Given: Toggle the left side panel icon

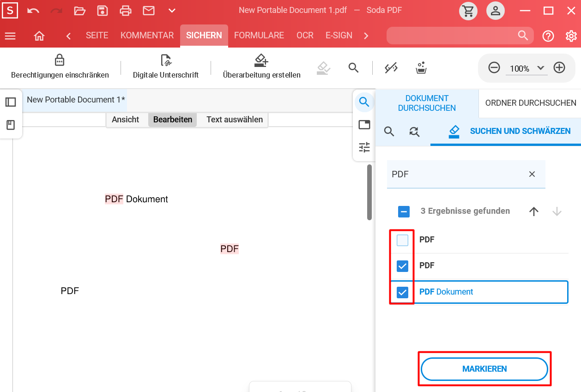Looking at the screenshot, I should pos(11,102).
